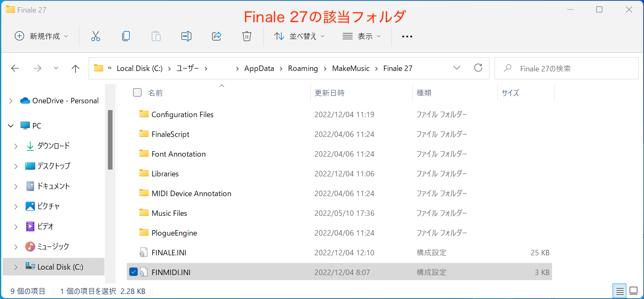Image resolution: width=644 pixels, height=299 pixels.
Task: Open the 新規作成 dropdown menu
Action: [x=41, y=36]
